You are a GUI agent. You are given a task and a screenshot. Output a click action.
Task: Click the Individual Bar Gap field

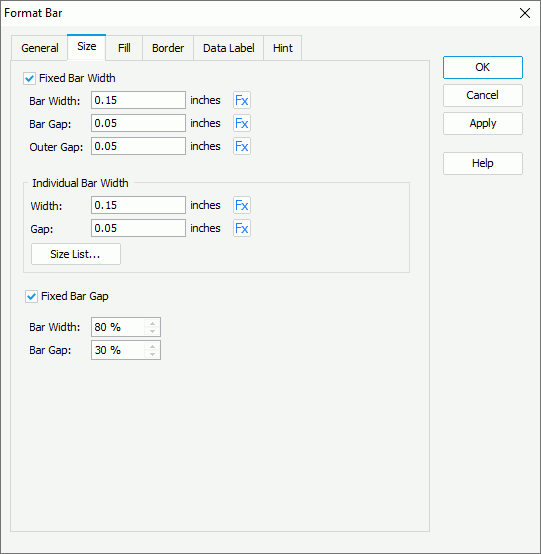138,228
